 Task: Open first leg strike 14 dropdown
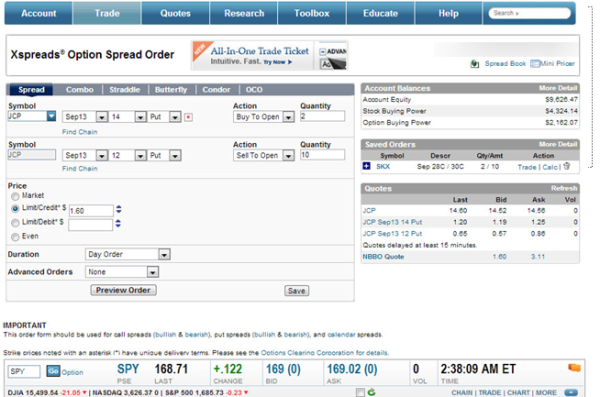click(x=140, y=117)
